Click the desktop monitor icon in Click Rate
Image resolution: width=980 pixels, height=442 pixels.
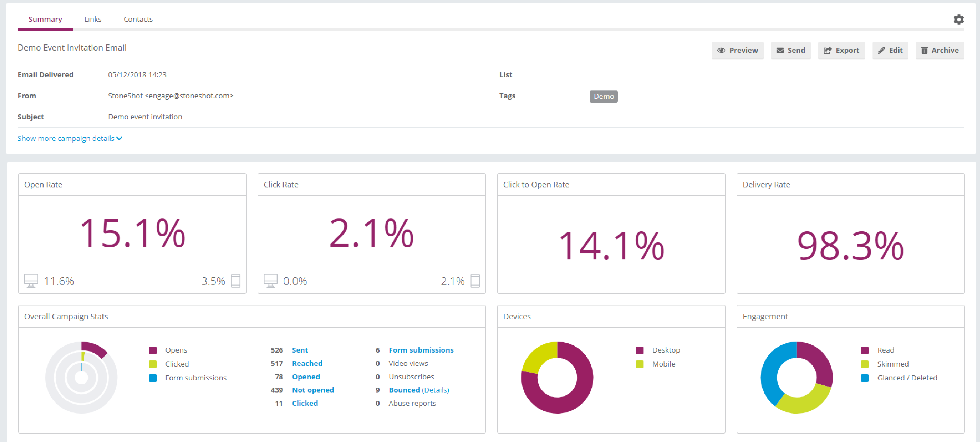(x=271, y=281)
